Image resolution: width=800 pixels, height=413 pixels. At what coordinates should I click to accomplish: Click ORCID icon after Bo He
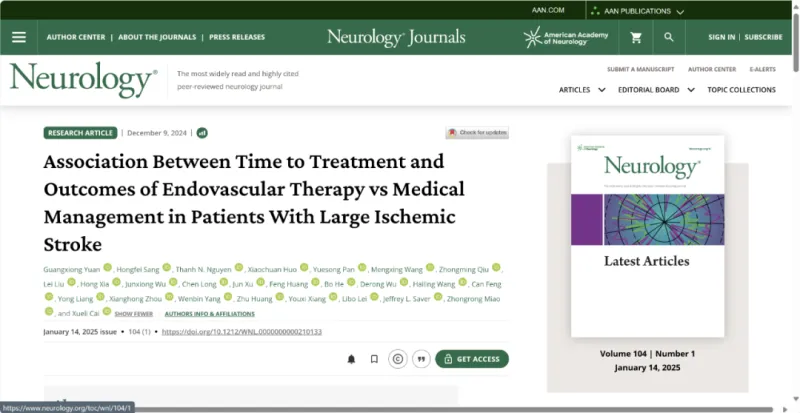(x=351, y=282)
